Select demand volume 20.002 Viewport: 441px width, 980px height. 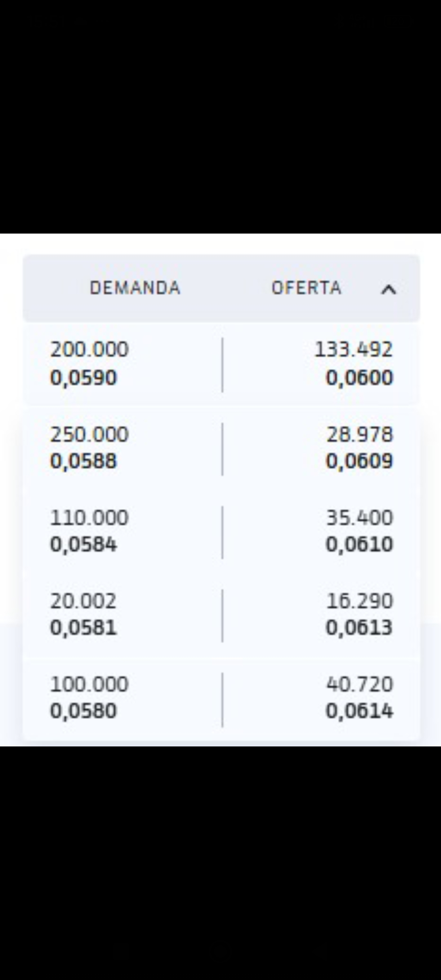(83, 601)
